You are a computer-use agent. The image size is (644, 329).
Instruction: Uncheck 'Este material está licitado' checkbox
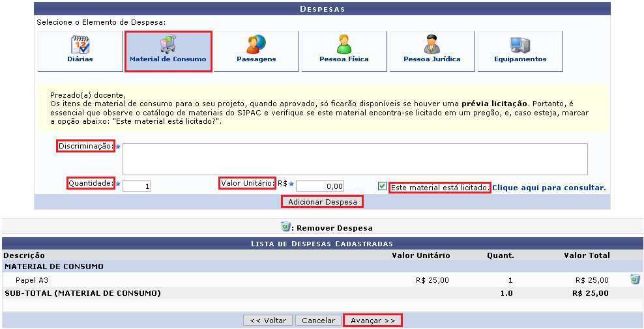383,186
